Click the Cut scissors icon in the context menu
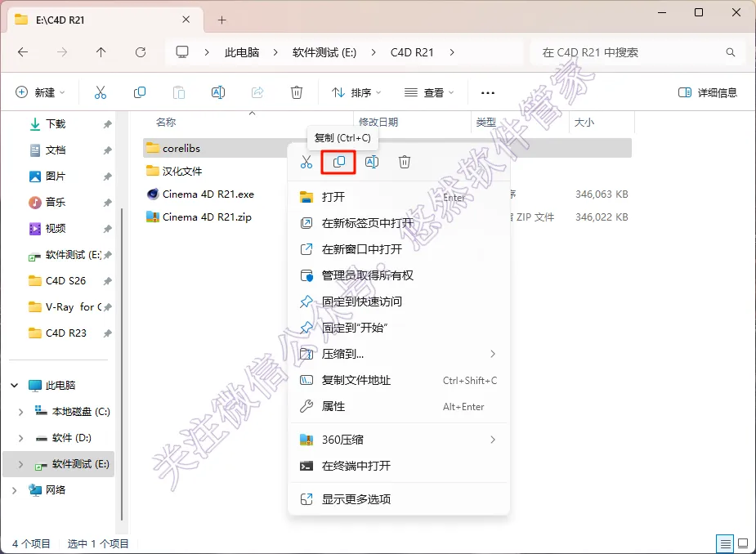Viewport: 756px width, 554px height. (x=306, y=162)
